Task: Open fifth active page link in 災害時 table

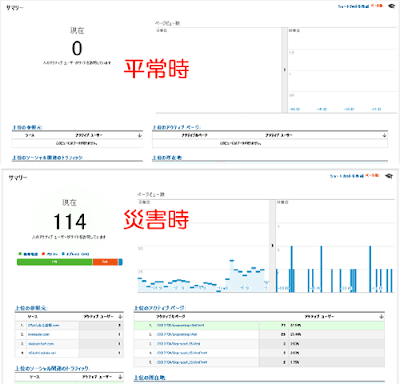Action: (182, 362)
